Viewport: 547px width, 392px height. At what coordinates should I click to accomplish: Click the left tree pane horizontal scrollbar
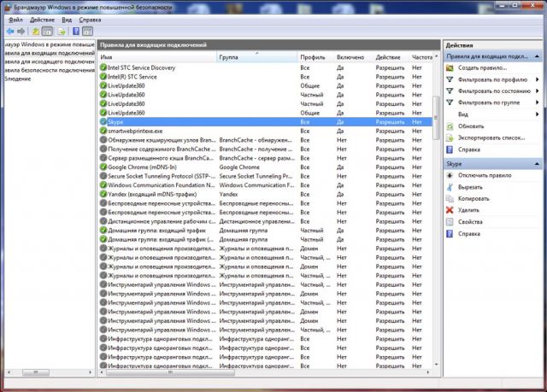(x=36, y=372)
